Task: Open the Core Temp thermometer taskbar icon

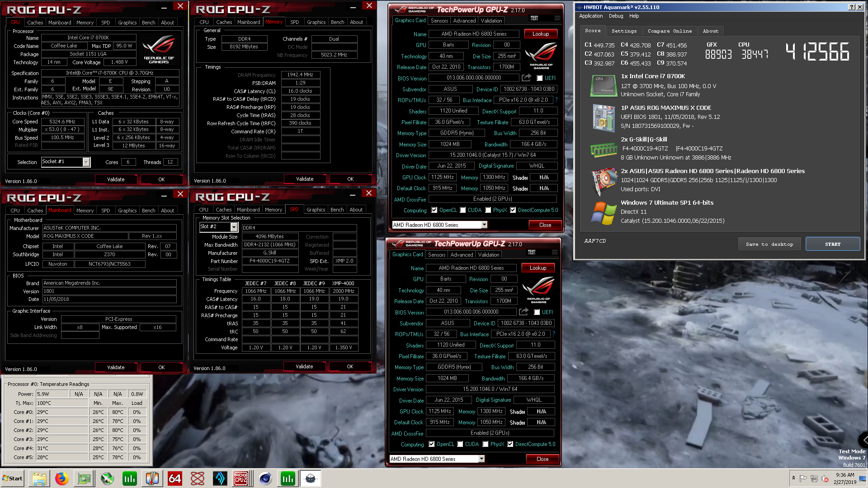Action: pyautogui.click(x=152, y=479)
